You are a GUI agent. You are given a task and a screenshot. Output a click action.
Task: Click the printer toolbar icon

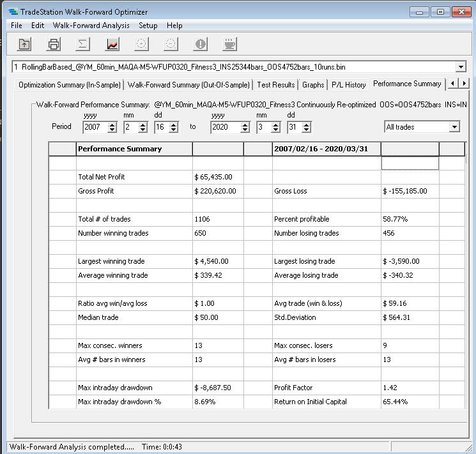(x=54, y=44)
